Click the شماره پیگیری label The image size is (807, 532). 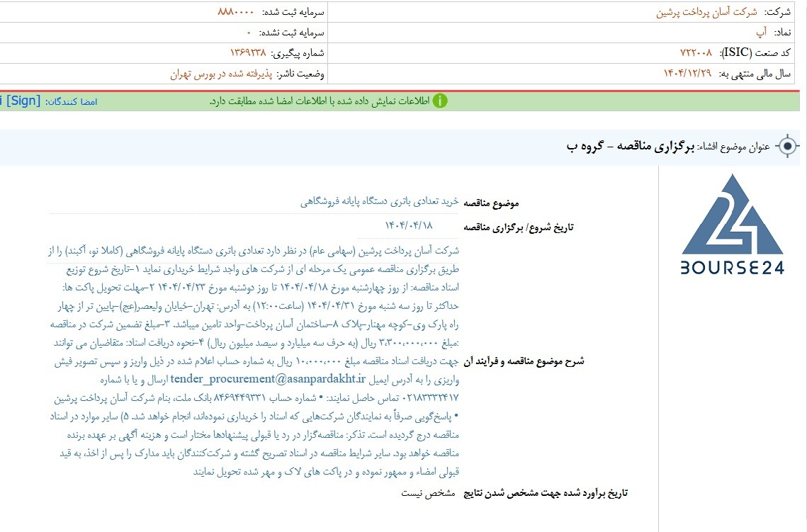tap(298, 54)
